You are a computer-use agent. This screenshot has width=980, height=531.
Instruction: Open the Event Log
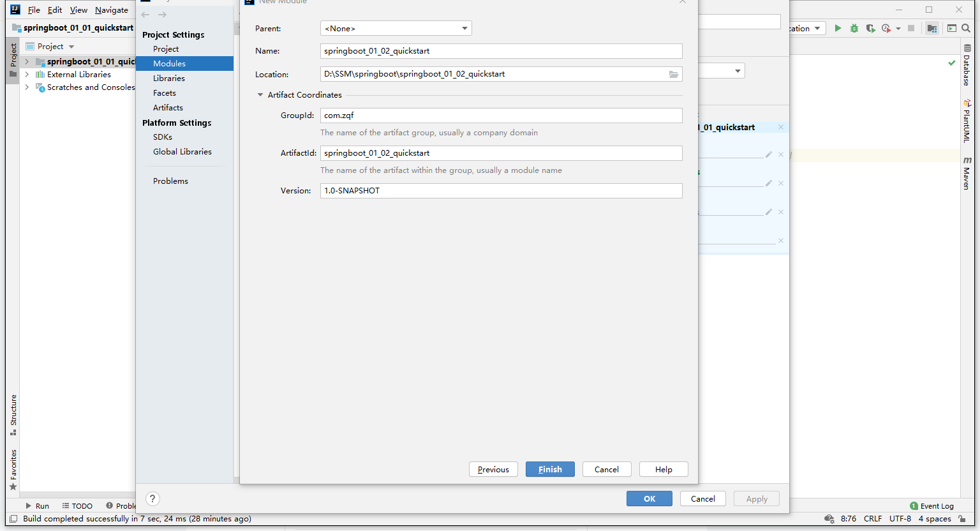pyautogui.click(x=932, y=506)
